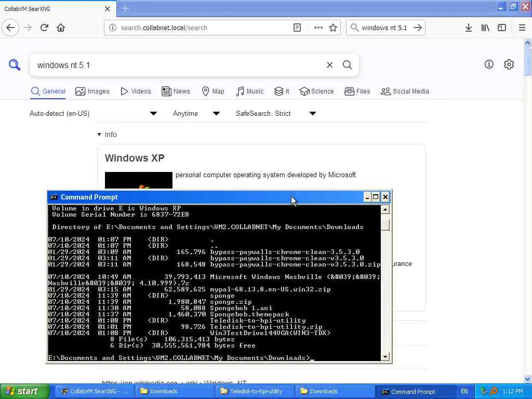Click EN language indicator in taskbar
The height and width of the screenshot is (399, 532).
pos(464,392)
